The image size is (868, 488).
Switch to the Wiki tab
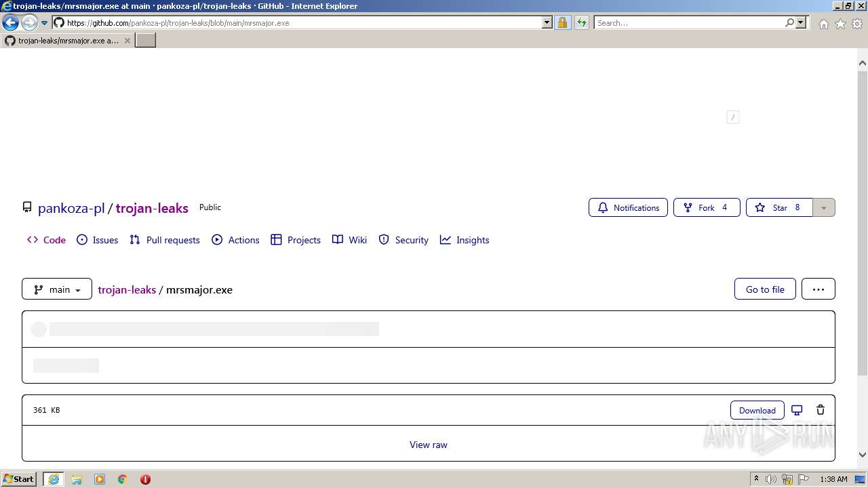point(350,240)
